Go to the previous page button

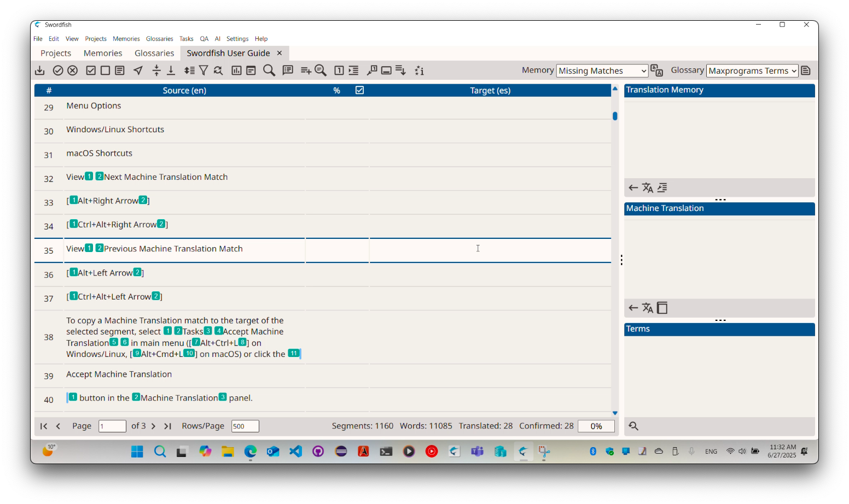point(58,426)
